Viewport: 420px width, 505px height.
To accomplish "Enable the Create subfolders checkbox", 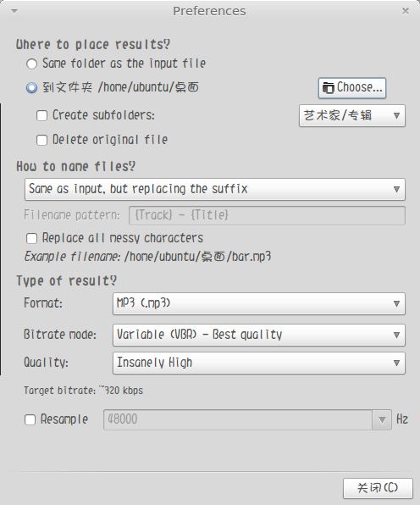I will [41, 115].
